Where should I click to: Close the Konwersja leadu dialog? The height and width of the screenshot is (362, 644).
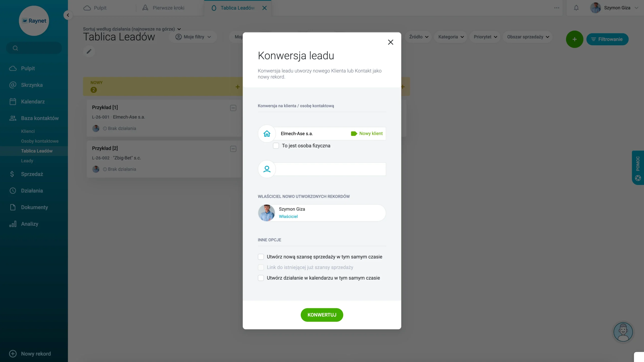coord(390,42)
